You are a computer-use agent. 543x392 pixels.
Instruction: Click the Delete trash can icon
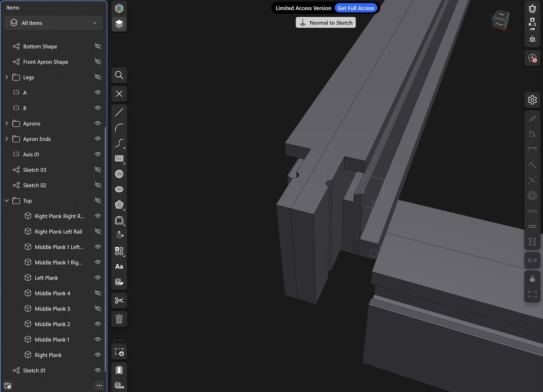point(119,319)
